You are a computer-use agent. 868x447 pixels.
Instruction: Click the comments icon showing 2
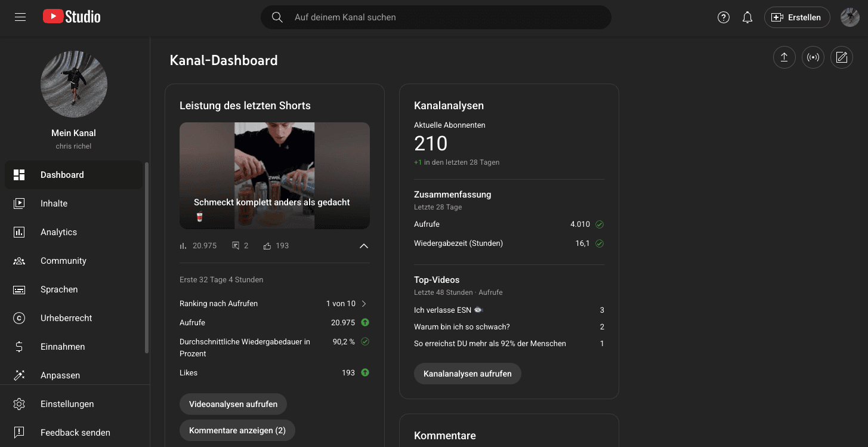tap(236, 246)
